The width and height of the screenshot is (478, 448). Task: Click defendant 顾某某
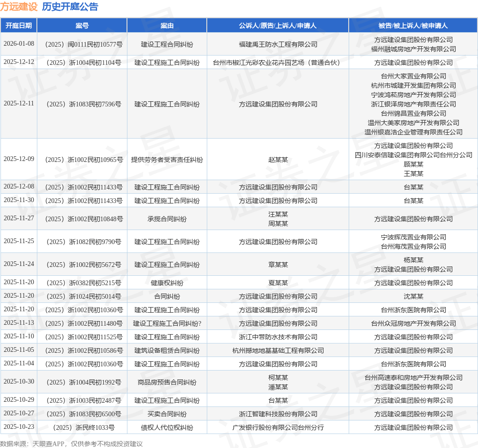click(x=414, y=164)
